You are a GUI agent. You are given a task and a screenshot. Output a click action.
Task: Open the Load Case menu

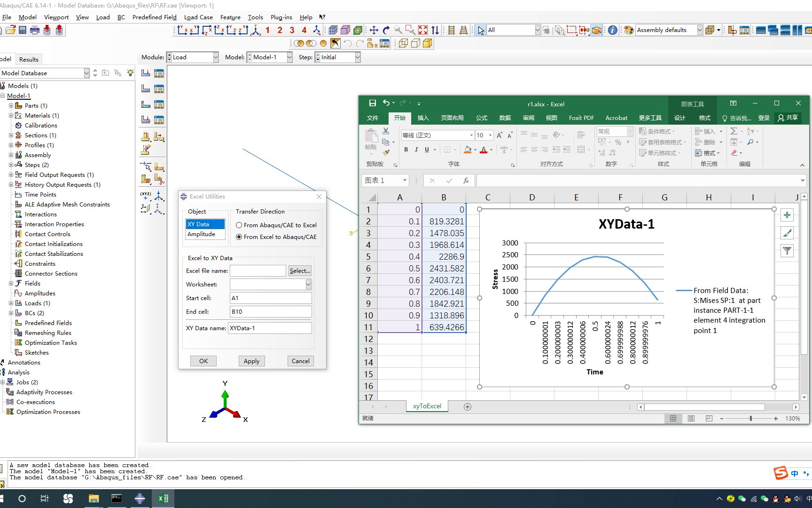pyautogui.click(x=198, y=17)
